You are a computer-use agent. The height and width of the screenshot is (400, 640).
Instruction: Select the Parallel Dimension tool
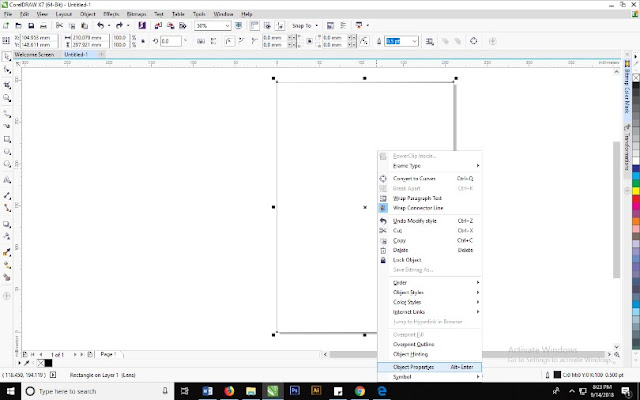click(x=7, y=196)
